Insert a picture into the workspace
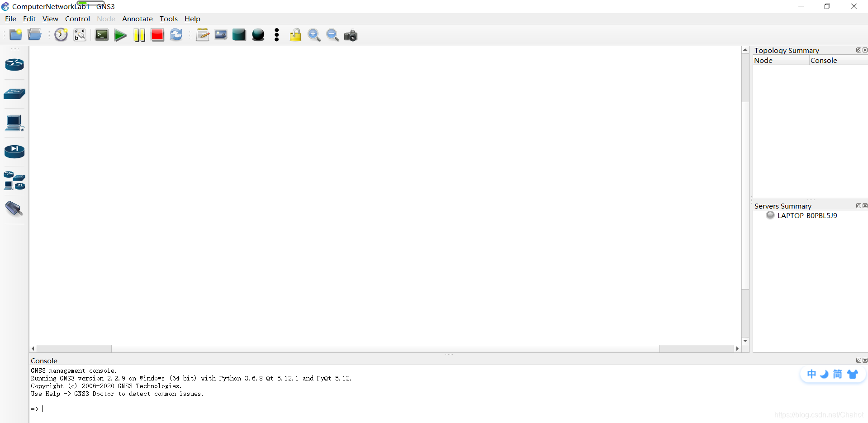 click(x=221, y=35)
